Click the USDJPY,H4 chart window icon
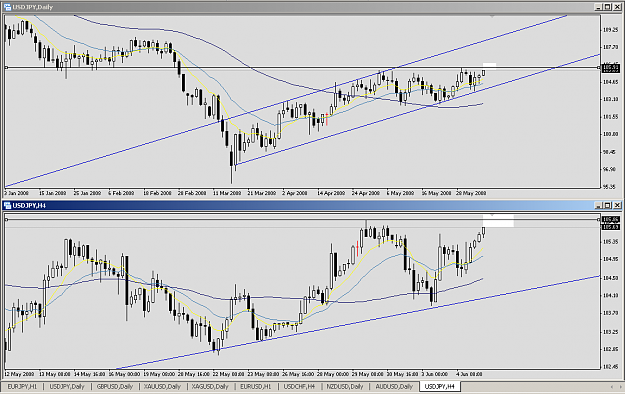 point(7,205)
